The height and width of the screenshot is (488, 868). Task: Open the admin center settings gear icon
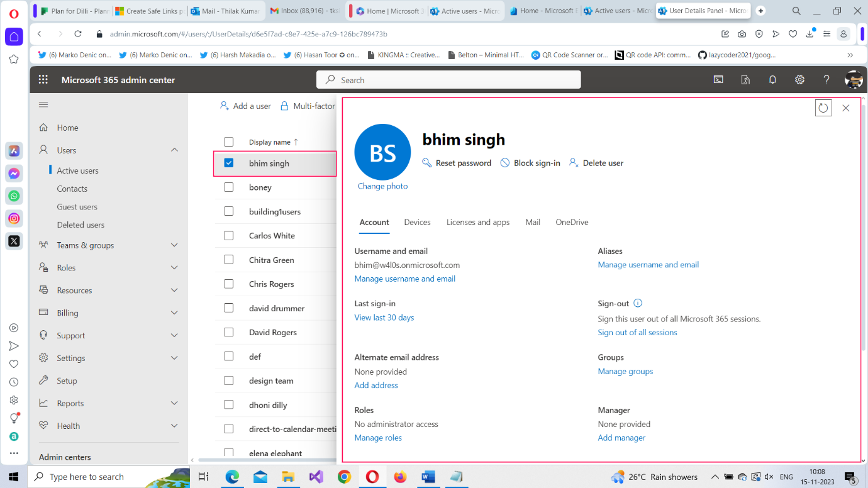pyautogui.click(x=799, y=79)
